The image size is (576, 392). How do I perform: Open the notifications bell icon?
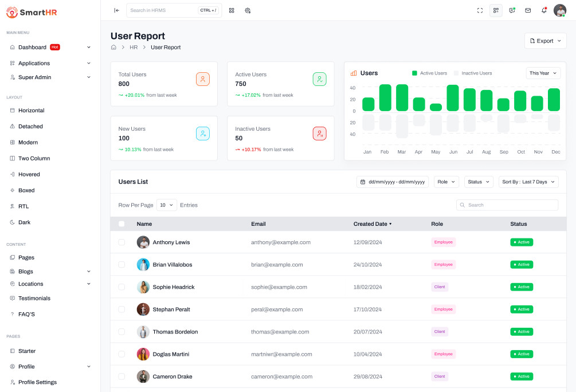pyautogui.click(x=544, y=10)
